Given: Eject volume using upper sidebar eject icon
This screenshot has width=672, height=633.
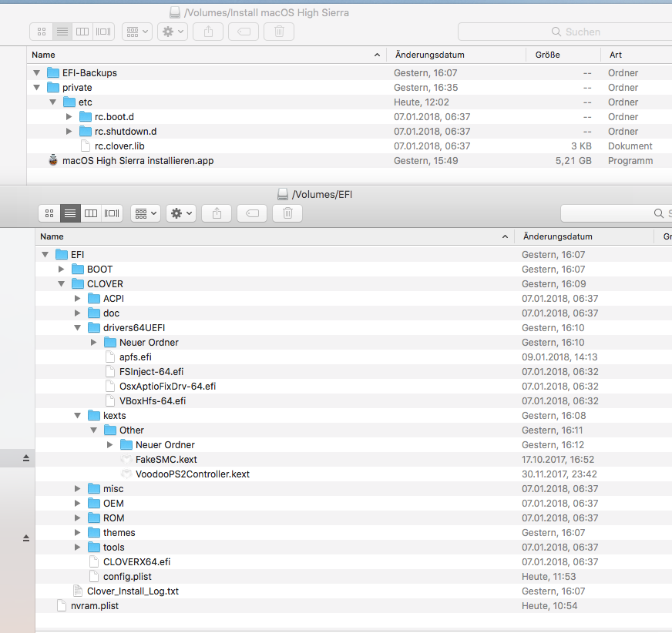Looking at the screenshot, I should tap(26, 458).
